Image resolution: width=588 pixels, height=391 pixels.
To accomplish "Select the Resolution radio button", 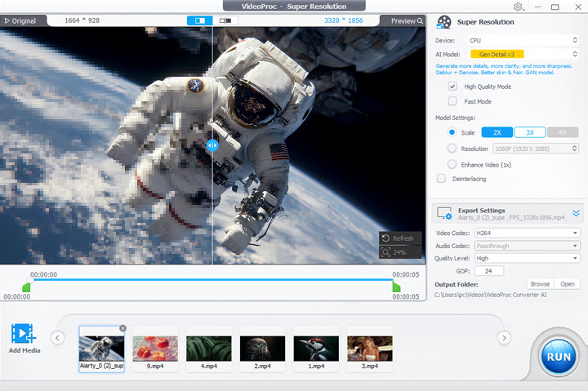I will (452, 149).
